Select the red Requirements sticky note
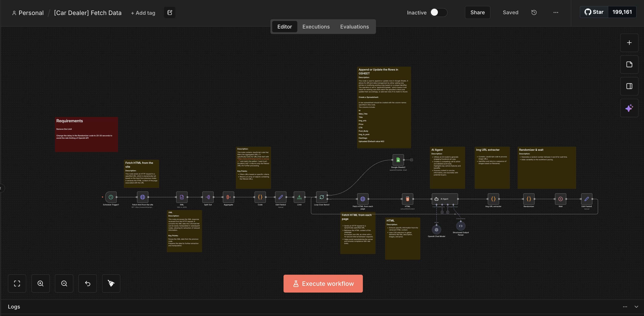Image resolution: width=644 pixels, height=316 pixels. 87,135
